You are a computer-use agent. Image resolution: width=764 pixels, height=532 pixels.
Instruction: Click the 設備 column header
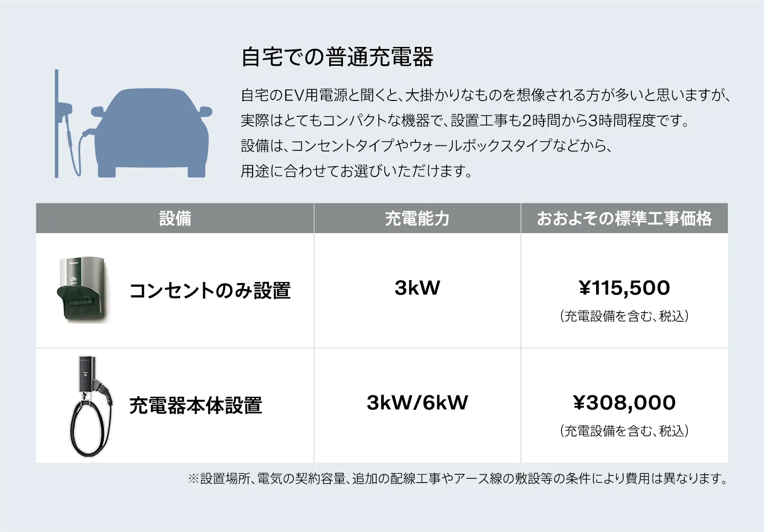[x=175, y=218]
